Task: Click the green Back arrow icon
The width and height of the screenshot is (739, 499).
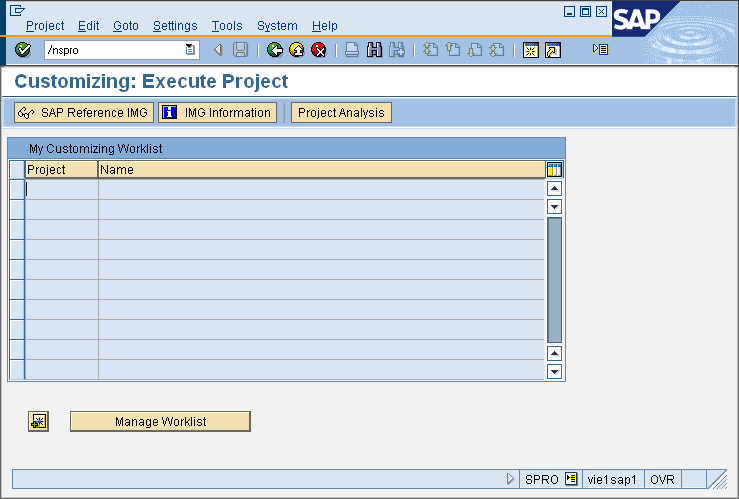Action: tap(275, 50)
